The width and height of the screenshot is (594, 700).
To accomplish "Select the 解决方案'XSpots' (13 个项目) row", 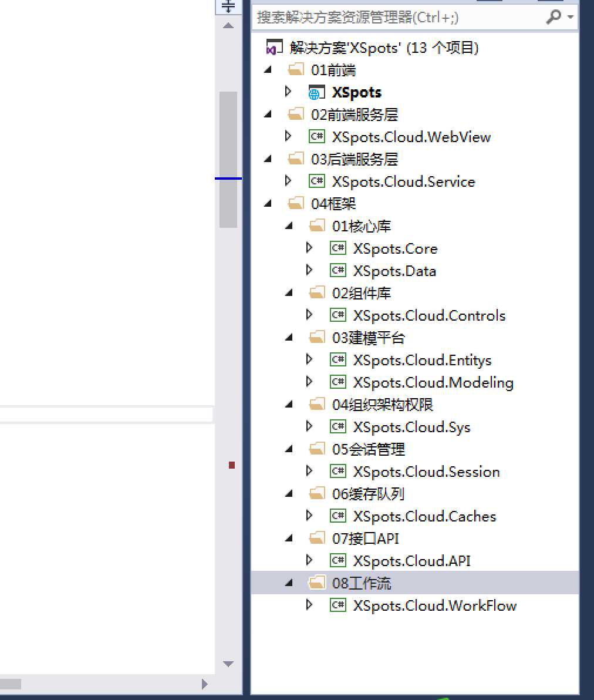I will pyautogui.click(x=414, y=48).
